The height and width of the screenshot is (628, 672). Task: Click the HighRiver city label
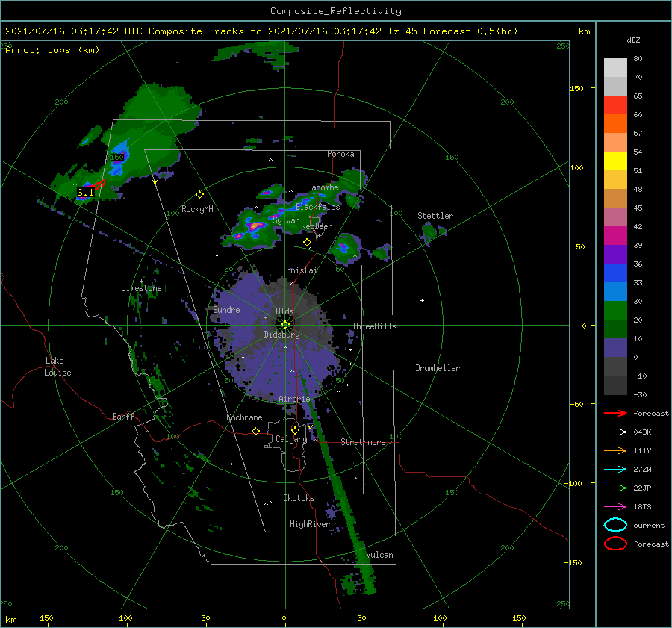[309, 524]
